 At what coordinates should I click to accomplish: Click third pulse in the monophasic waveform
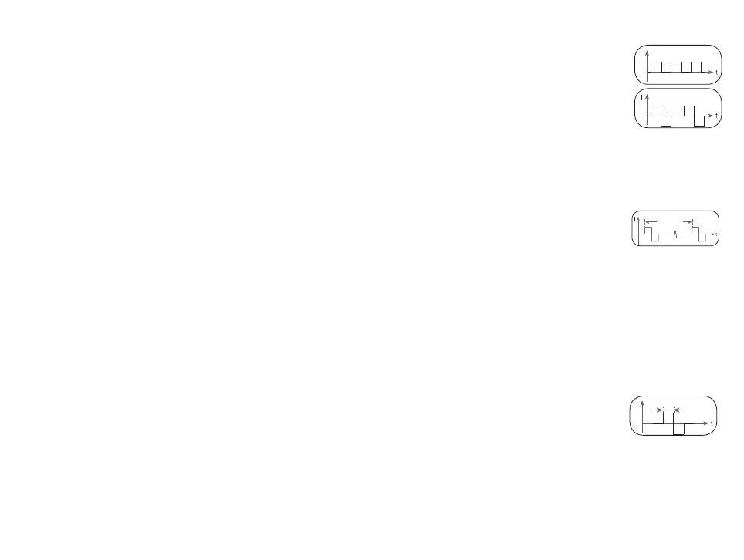pos(696,67)
